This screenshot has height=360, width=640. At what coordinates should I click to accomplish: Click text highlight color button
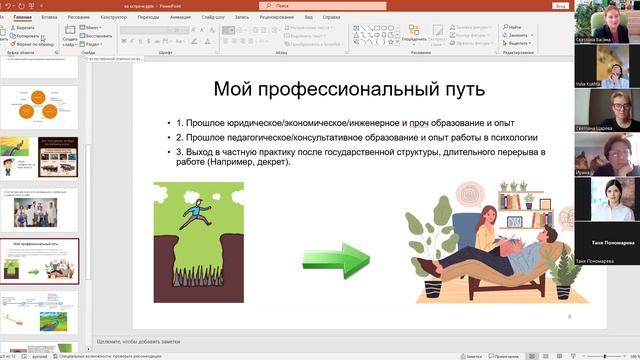(x=195, y=41)
